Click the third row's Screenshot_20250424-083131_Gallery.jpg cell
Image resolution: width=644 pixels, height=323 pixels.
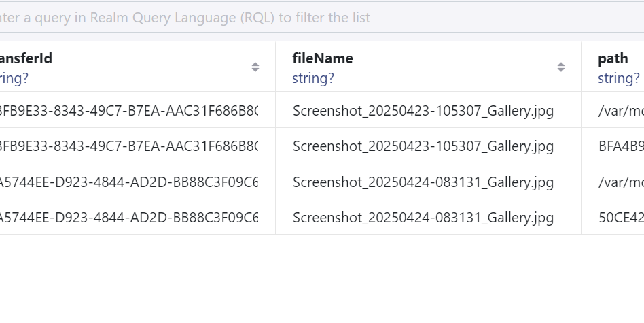click(x=423, y=182)
